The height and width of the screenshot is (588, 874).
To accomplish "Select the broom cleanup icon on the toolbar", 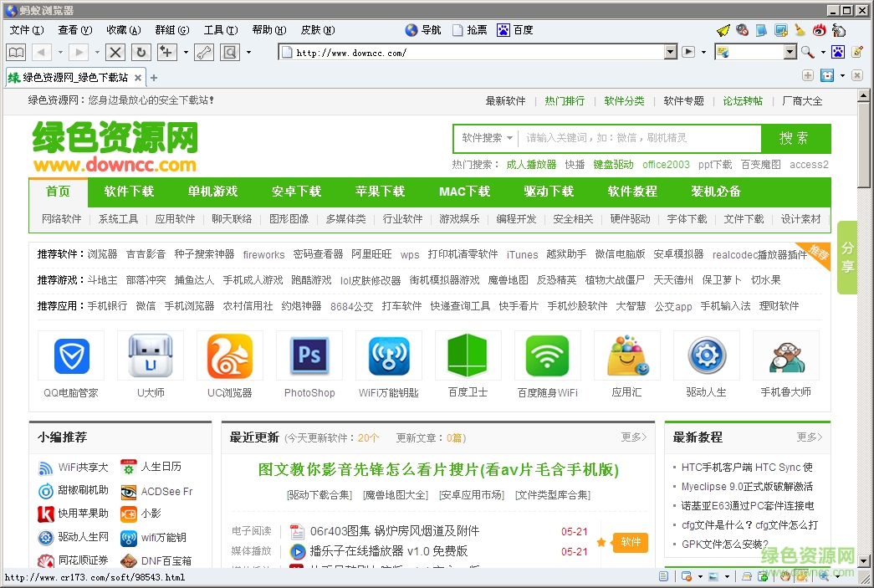I will click(799, 30).
